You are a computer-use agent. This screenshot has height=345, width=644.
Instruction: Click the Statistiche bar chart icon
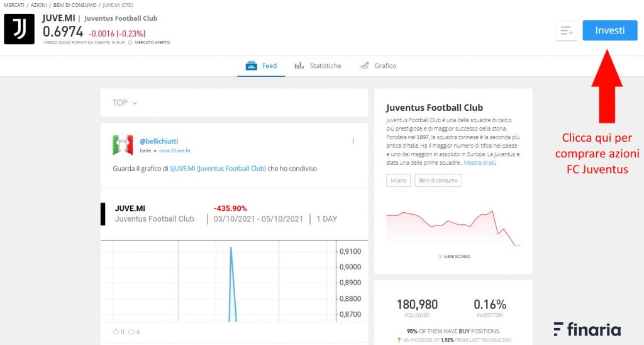click(x=299, y=65)
